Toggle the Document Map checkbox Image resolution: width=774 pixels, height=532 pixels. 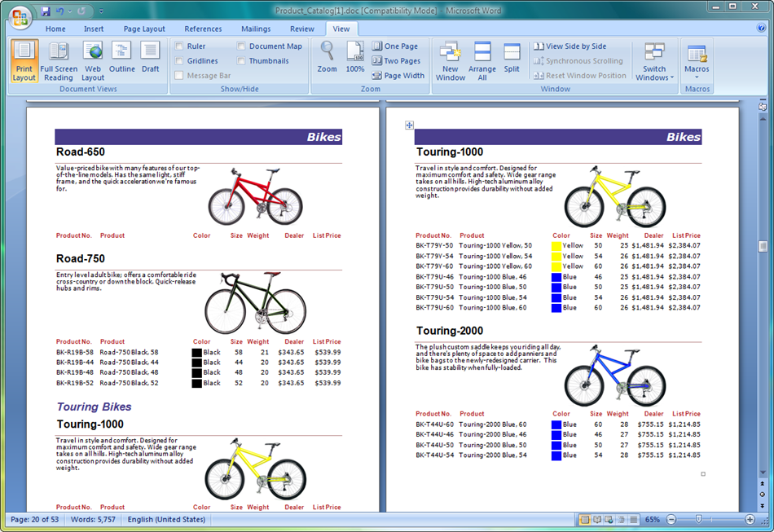(242, 46)
